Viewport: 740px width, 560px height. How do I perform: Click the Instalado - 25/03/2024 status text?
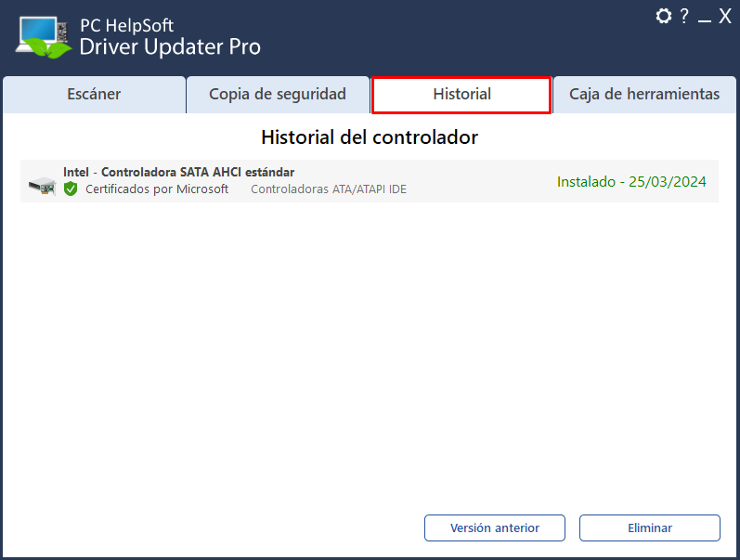point(631,182)
